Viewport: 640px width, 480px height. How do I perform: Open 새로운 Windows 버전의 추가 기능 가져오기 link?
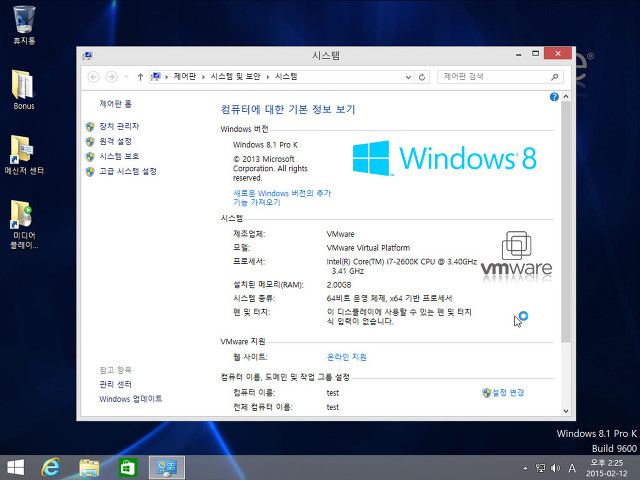(x=282, y=198)
